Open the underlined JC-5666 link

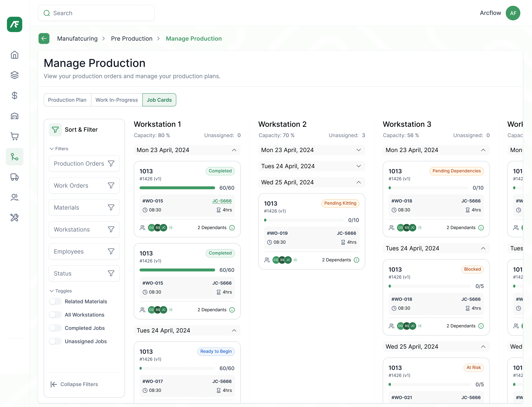click(x=222, y=201)
